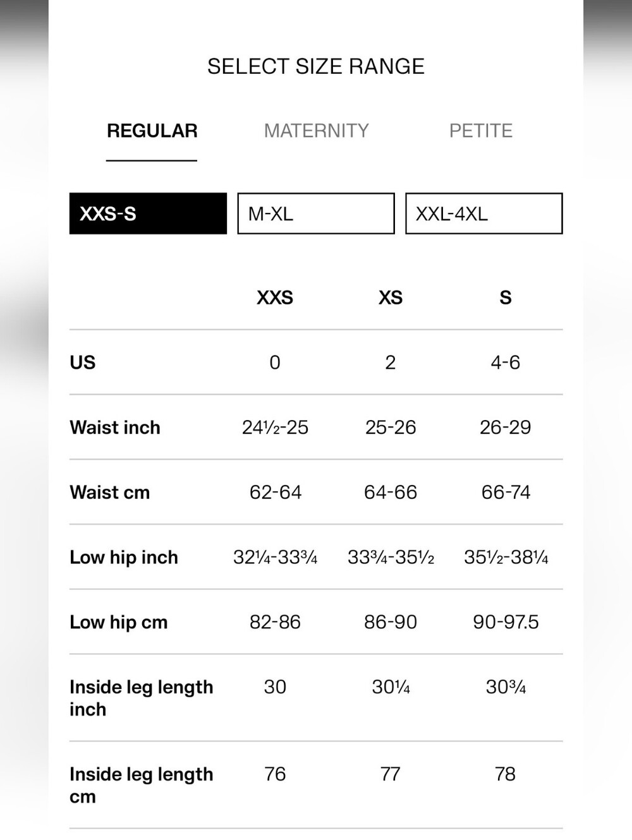This screenshot has width=632, height=840.
Task: Click the SELECT SIZE RANGE heading
Action: 316,66
